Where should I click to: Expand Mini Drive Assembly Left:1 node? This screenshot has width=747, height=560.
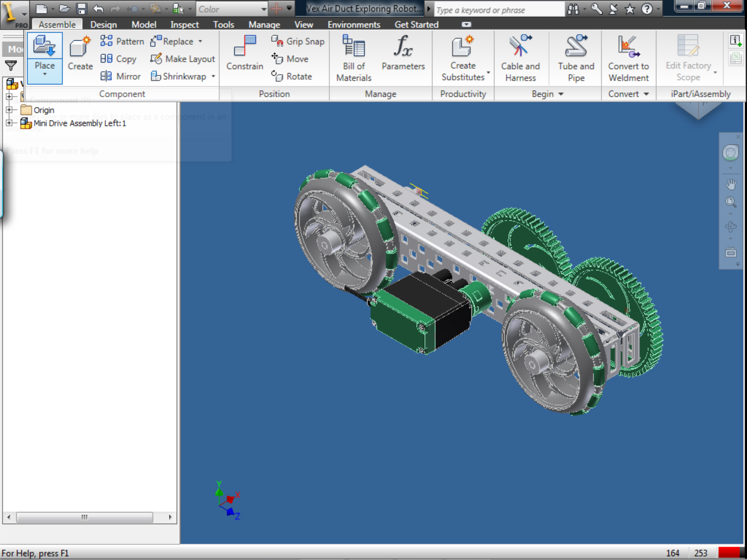click(9, 123)
